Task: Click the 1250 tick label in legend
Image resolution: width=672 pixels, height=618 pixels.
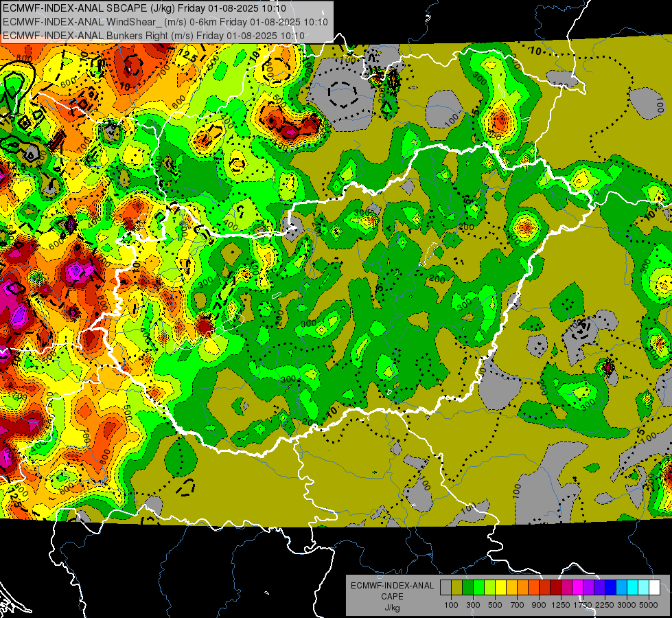Action: (x=561, y=605)
